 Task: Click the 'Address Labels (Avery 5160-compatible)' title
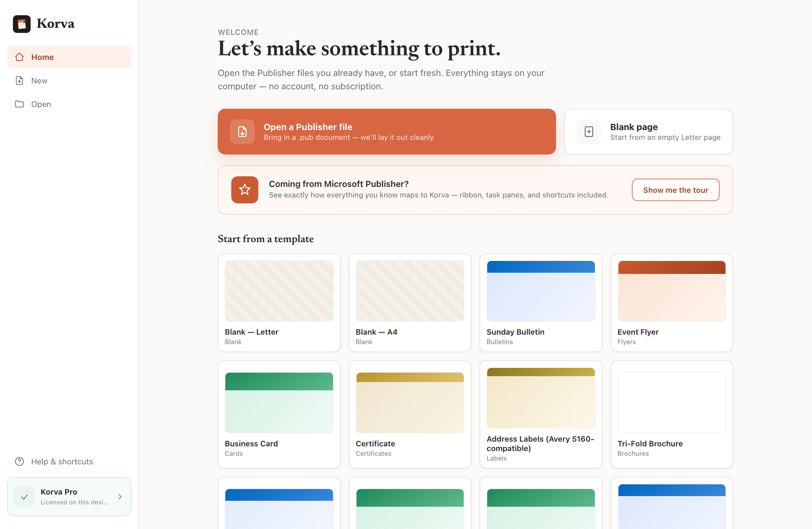tap(540, 444)
